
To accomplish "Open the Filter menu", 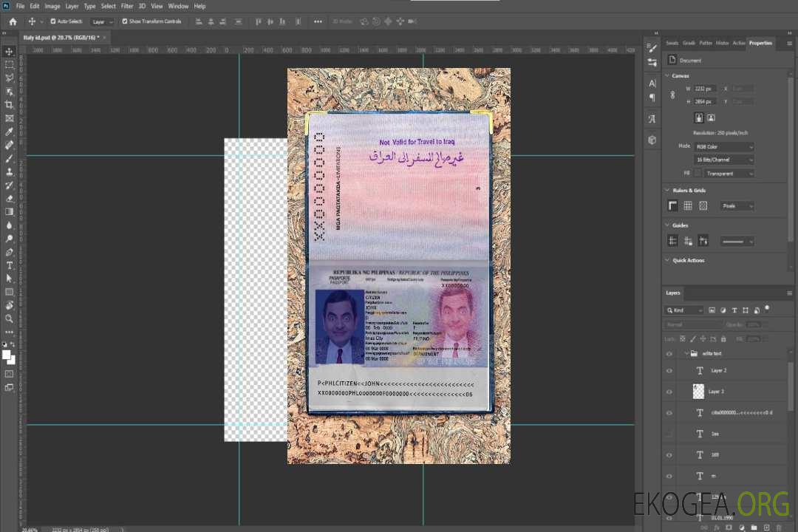I will pos(127,6).
